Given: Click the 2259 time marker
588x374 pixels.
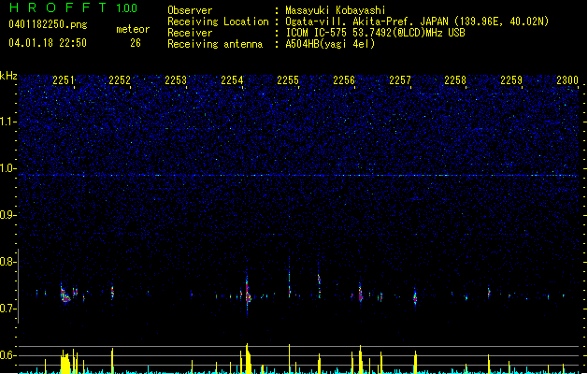Looking at the screenshot, I should point(511,80).
